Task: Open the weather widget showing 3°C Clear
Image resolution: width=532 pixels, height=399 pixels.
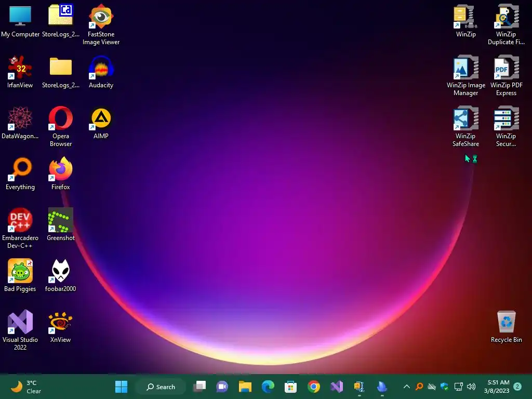Action: 26,387
